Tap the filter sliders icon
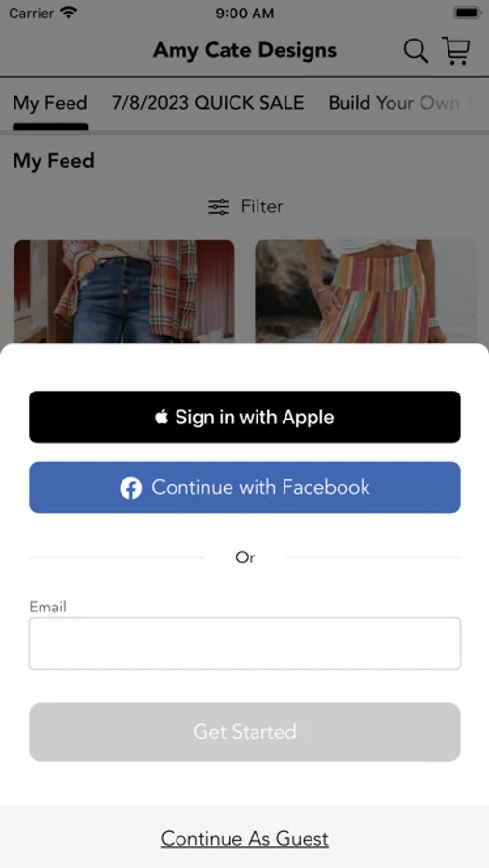 click(x=218, y=207)
